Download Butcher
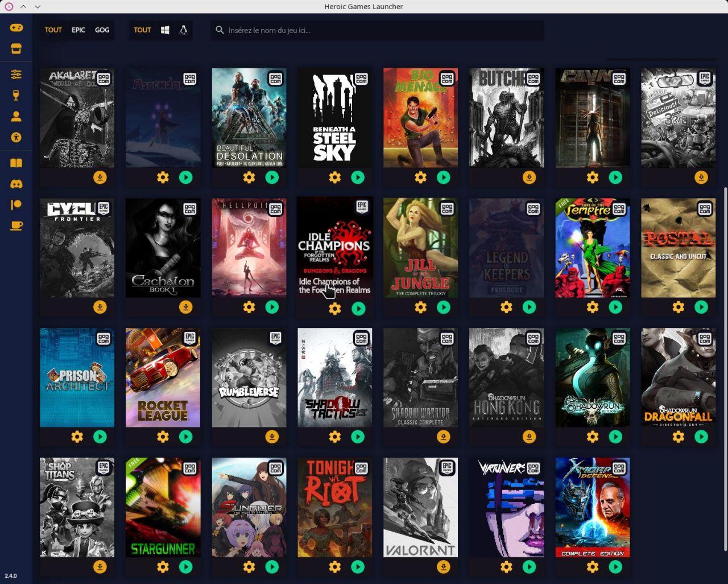This screenshot has height=584, width=728. point(530,178)
